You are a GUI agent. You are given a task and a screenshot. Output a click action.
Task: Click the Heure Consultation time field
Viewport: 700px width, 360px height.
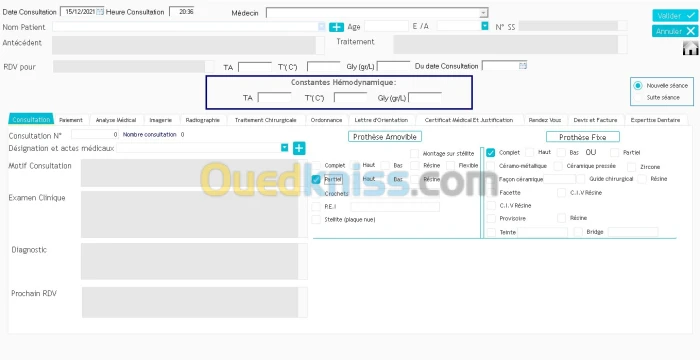(182, 12)
